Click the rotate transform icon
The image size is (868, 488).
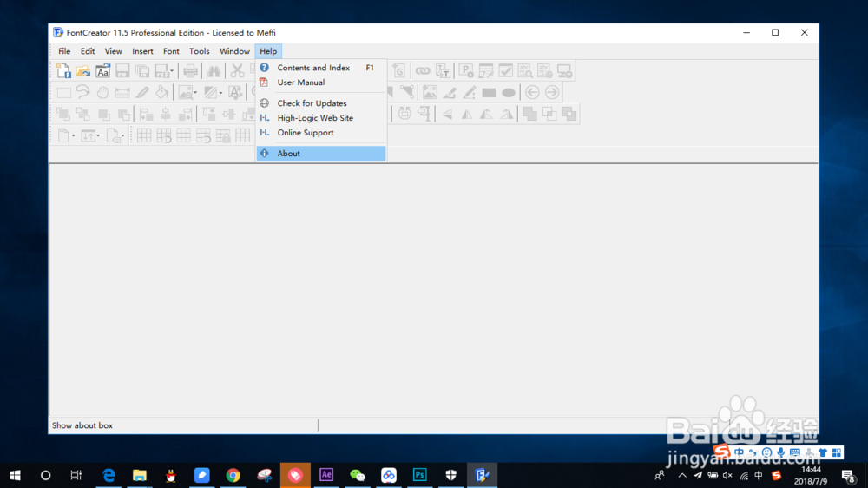pyautogui.click(x=404, y=114)
